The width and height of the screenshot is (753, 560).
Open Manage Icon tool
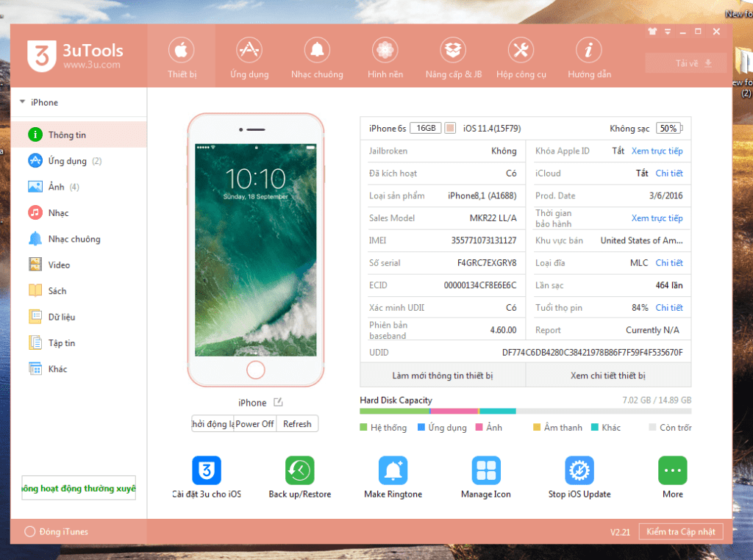tap(486, 478)
